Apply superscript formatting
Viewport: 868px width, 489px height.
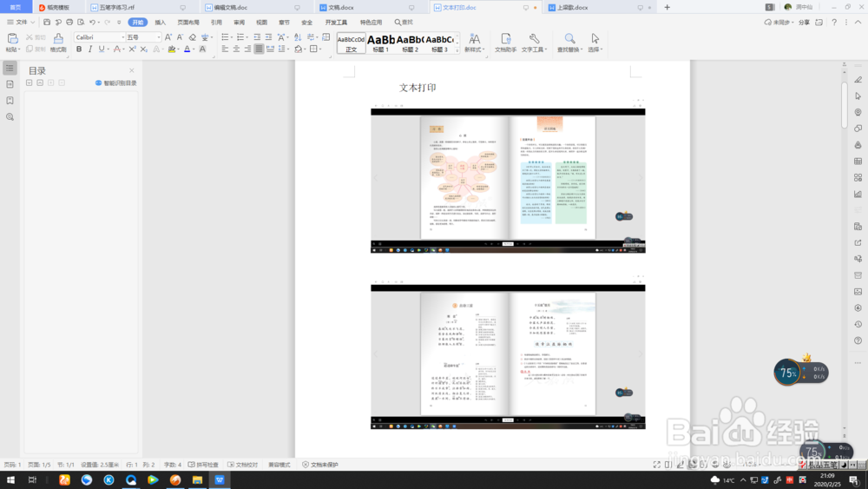pyautogui.click(x=132, y=50)
